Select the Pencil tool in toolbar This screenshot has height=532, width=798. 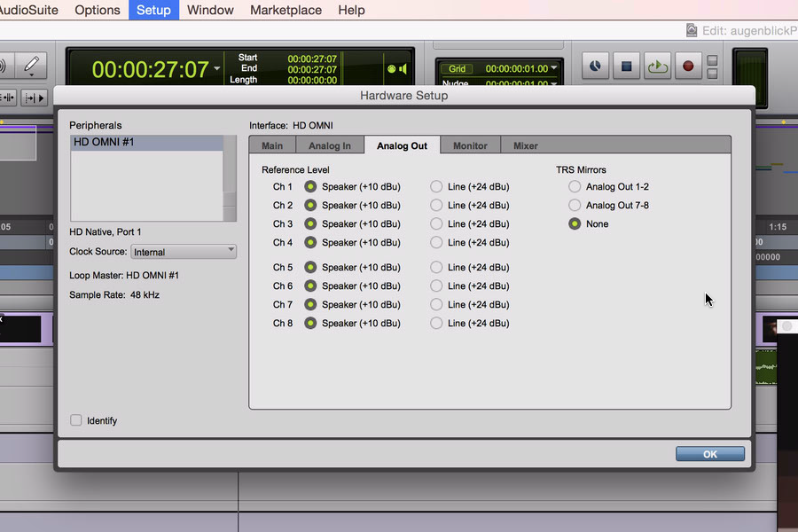(32, 65)
